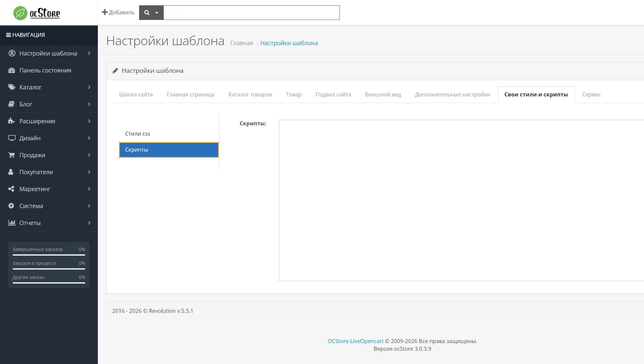The height and width of the screenshot is (364, 644).
Task: Click the Маркетинг share icon
Action: [11, 189]
